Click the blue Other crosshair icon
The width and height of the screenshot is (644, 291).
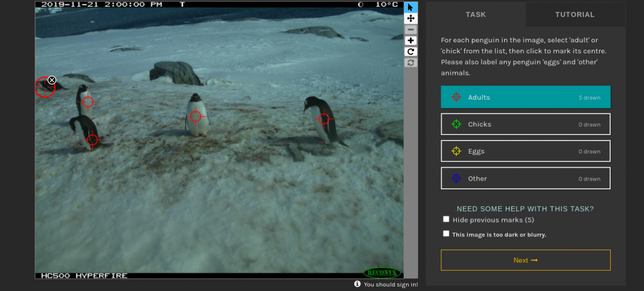point(456,178)
